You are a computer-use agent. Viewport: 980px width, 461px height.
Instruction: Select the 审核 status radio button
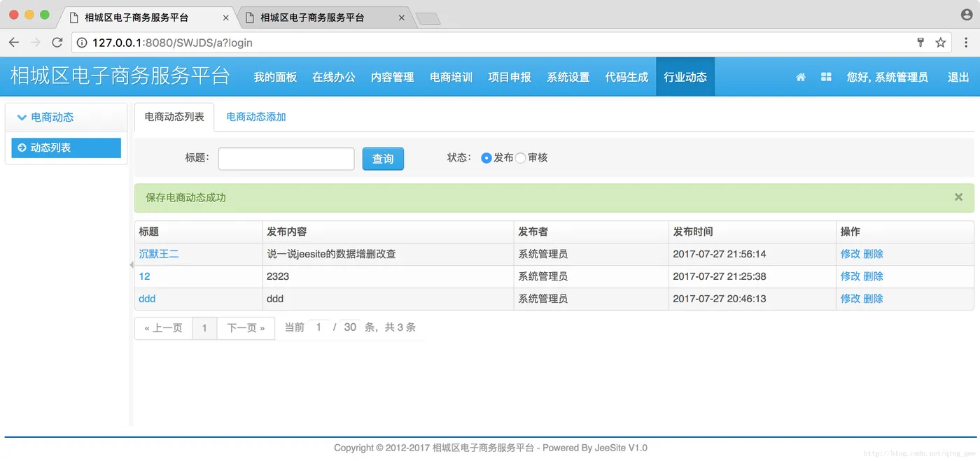point(521,158)
